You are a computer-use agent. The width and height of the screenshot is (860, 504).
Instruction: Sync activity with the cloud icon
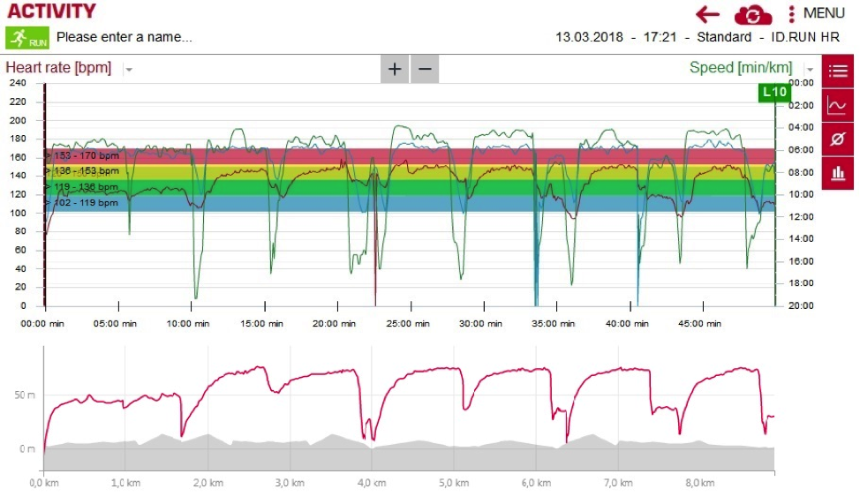[753, 15]
